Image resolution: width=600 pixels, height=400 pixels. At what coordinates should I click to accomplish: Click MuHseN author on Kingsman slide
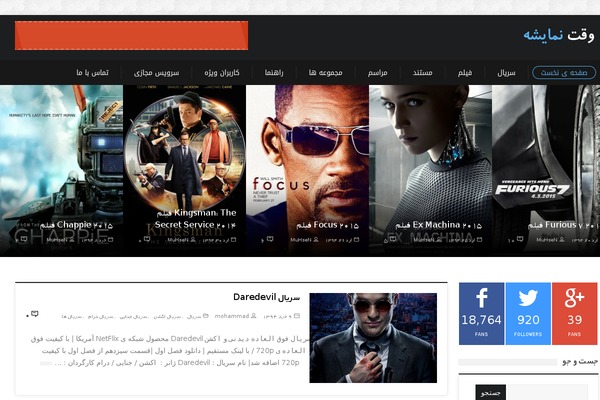click(177, 240)
